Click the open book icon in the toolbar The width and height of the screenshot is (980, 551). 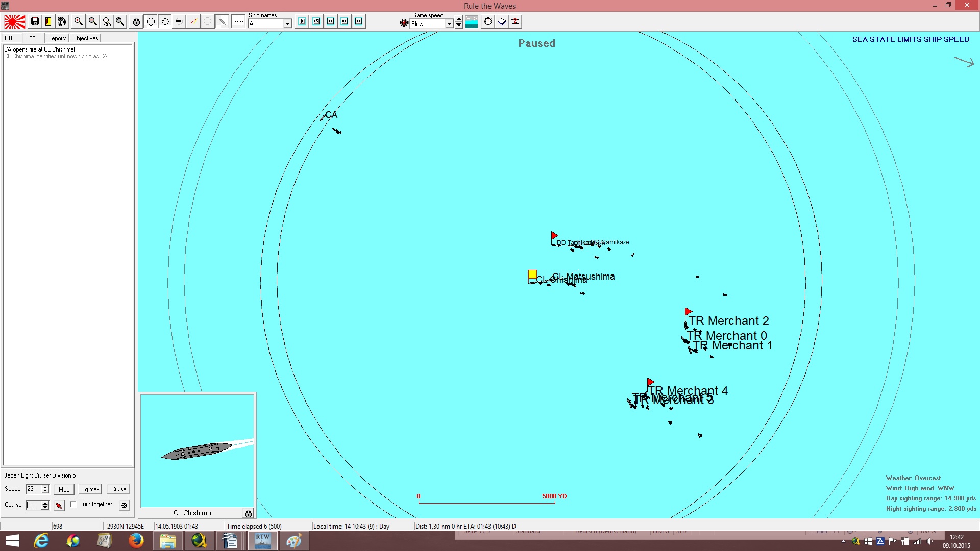(502, 21)
